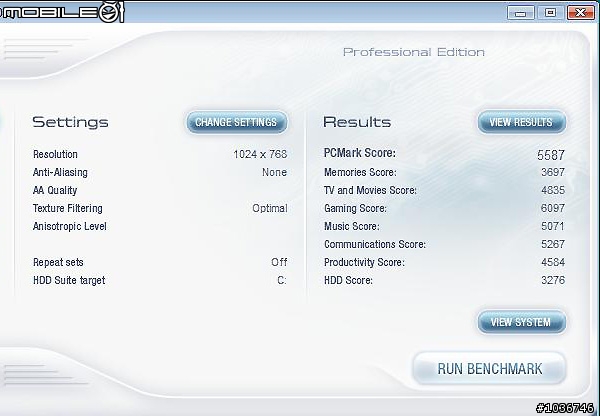Click the VIEW SYSTEM button
The width and height of the screenshot is (600, 416).
click(x=521, y=322)
